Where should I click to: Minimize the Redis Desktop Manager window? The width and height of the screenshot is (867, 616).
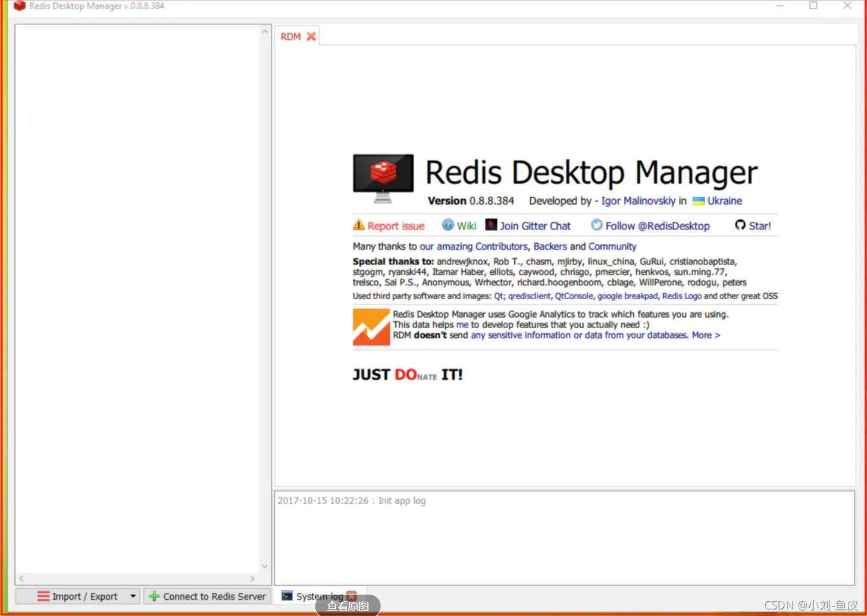[x=780, y=6]
